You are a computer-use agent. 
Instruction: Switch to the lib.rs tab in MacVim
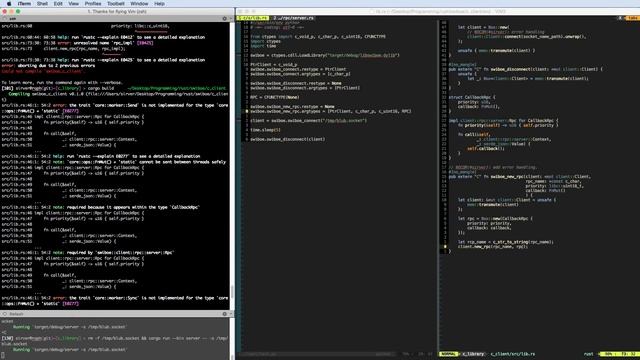coord(254,18)
